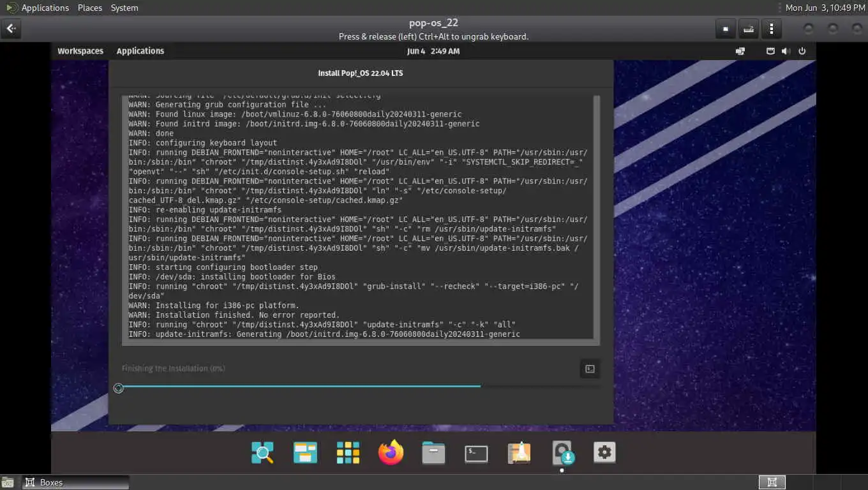This screenshot has height=490, width=868.
Task: Click the host clock Mon Jun 3, 10:49 PM
Action: click(825, 8)
